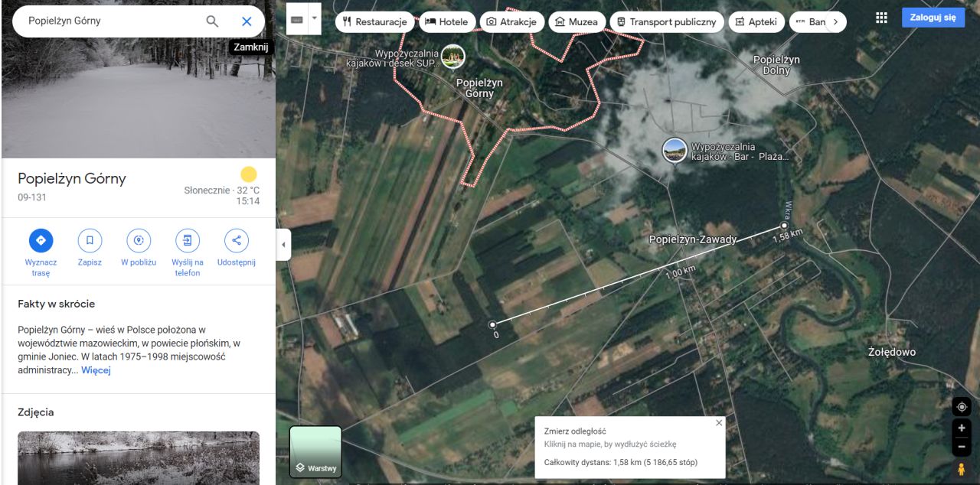This screenshot has width=980, height=485.
Task: Click the Popielżyn Górny label on the map
Action: coord(479,88)
